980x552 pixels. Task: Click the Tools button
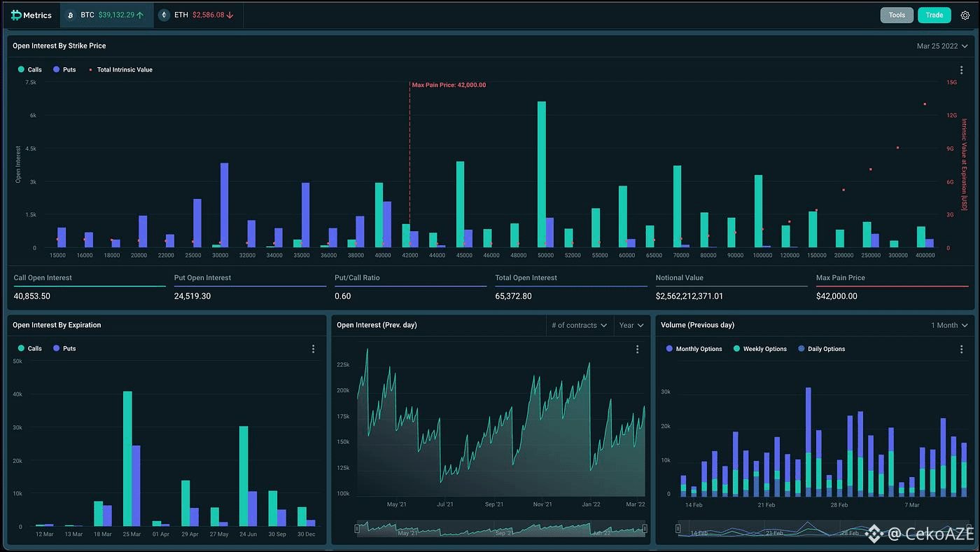pyautogui.click(x=897, y=15)
